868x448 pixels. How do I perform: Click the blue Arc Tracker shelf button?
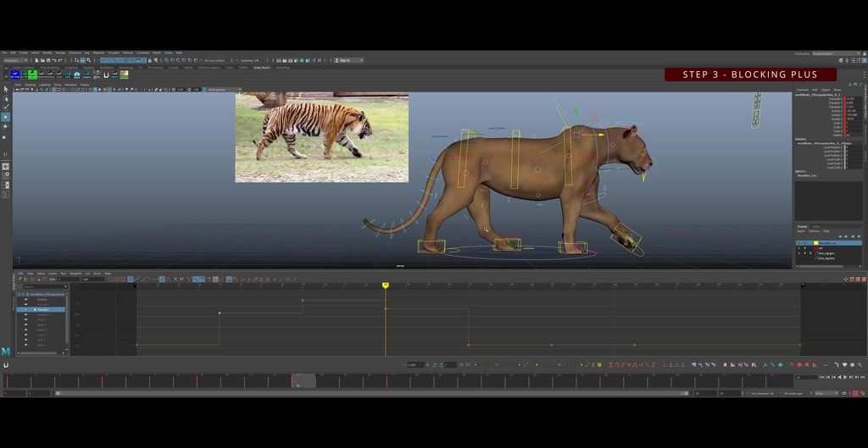coord(15,75)
